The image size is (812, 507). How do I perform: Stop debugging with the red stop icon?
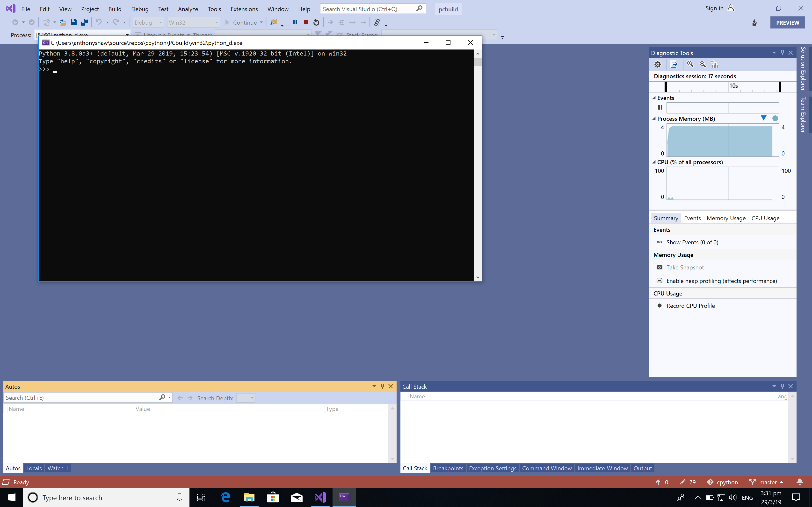tap(305, 22)
